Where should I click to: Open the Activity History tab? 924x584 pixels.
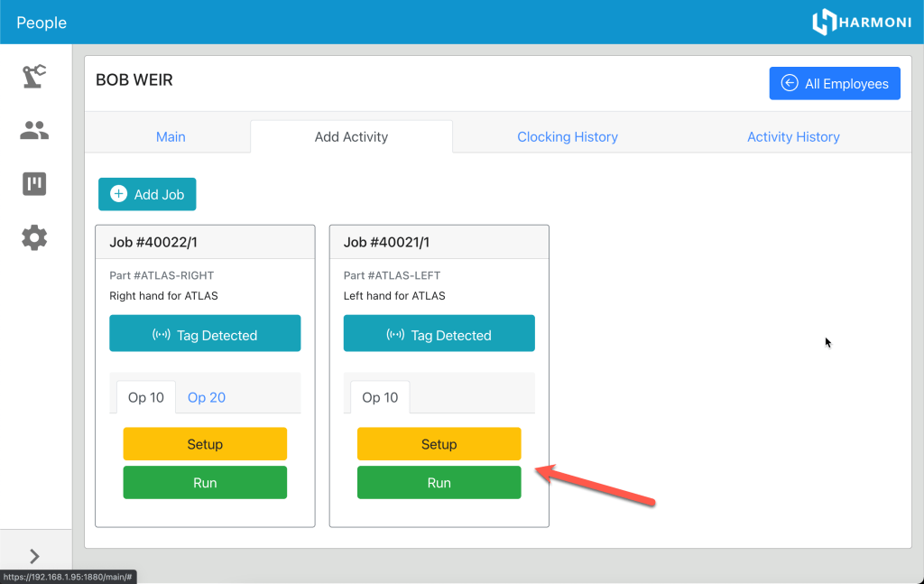792,137
